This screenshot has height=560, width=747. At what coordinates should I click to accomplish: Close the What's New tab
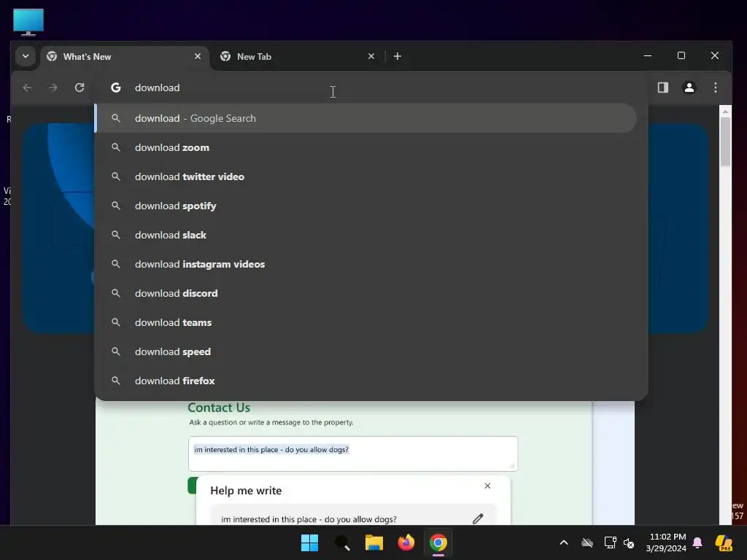(198, 56)
